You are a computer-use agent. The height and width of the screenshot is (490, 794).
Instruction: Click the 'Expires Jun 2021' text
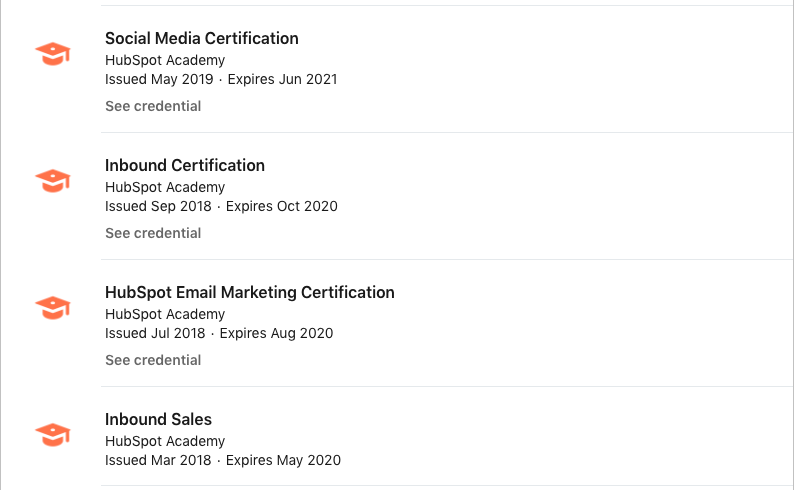(283, 79)
